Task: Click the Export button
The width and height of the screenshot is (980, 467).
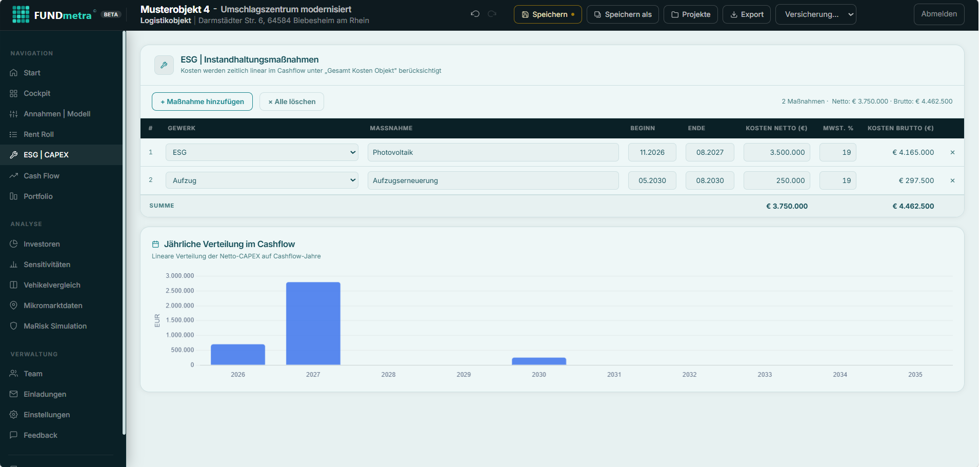Action: coord(747,14)
